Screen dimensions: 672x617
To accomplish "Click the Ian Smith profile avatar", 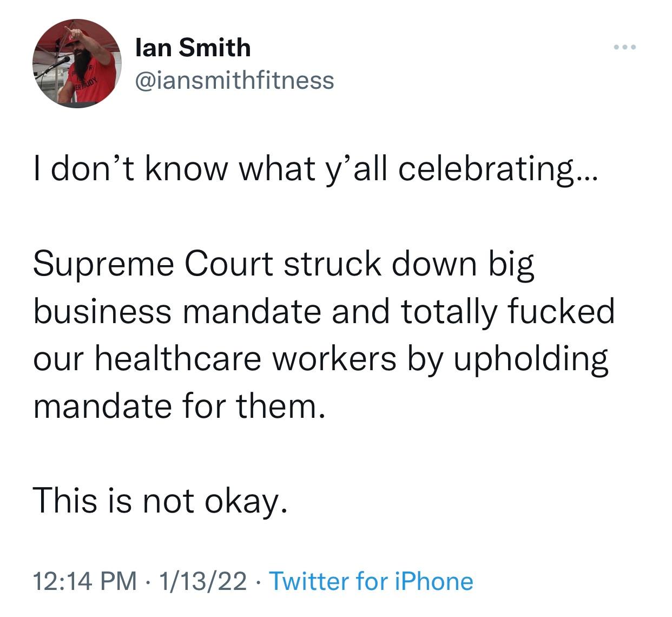I will [76, 63].
